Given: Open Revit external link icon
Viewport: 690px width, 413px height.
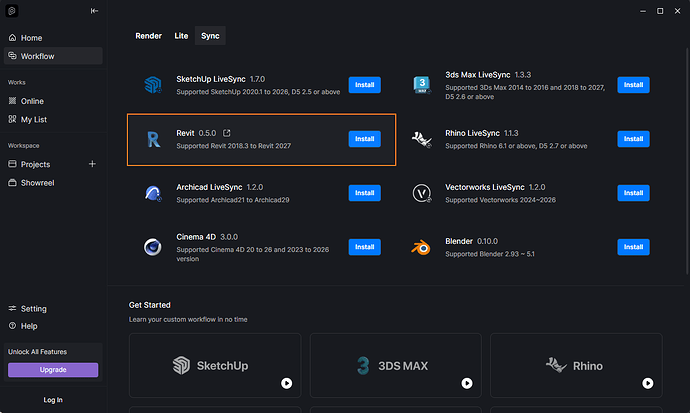Looking at the screenshot, I should click(227, 133).
